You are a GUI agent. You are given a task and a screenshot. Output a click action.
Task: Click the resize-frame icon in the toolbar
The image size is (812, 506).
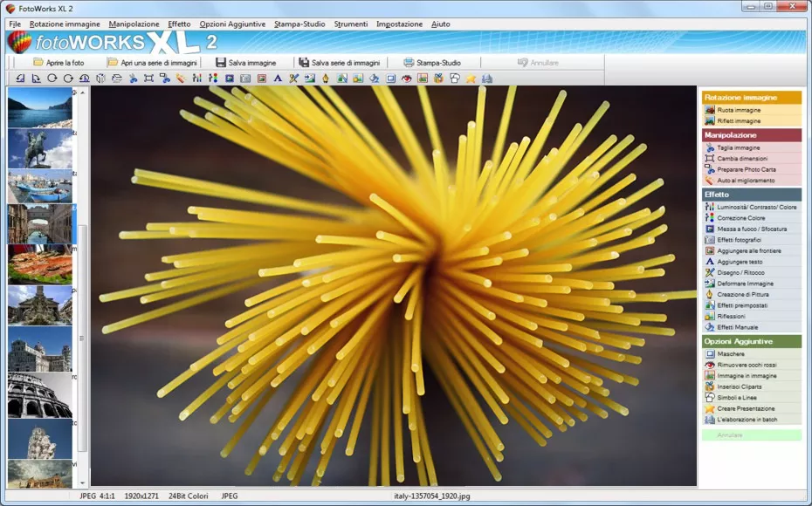point(148,79)
